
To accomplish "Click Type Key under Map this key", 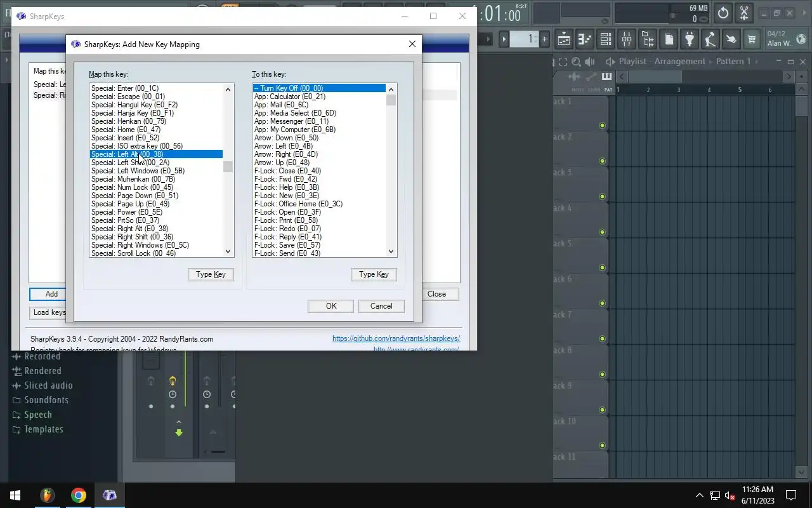I will coord(211,274).
